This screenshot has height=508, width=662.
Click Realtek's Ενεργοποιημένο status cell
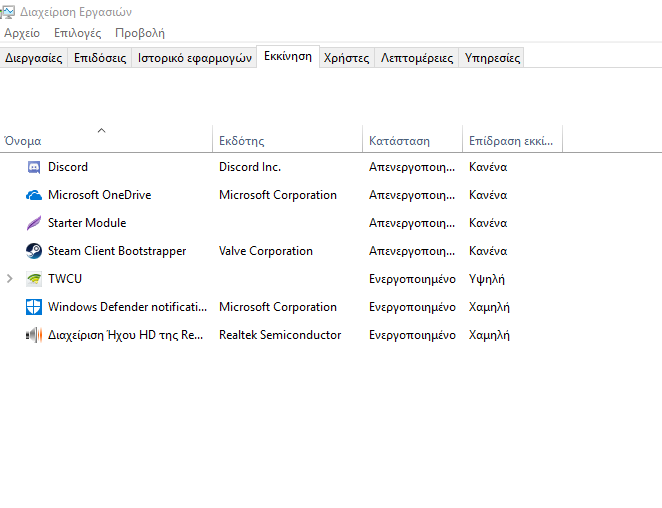coord(412,335)
